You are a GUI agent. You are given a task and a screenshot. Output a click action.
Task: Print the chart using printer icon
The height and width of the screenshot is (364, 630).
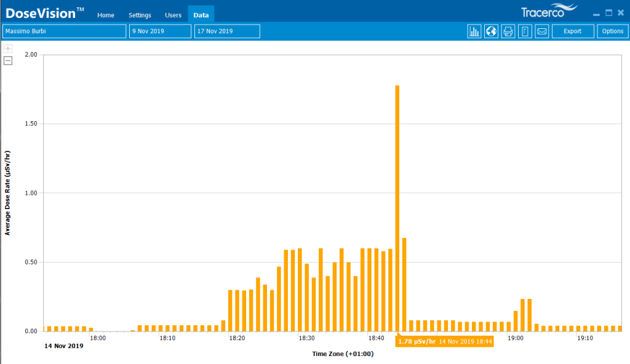pyautogui.click(x=508, y=31)
